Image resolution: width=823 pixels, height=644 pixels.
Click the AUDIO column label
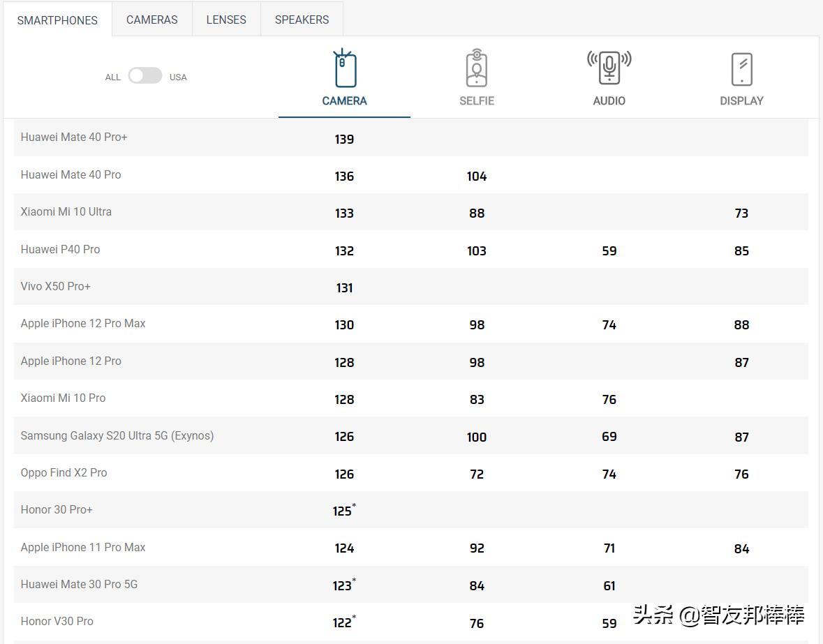609,100
